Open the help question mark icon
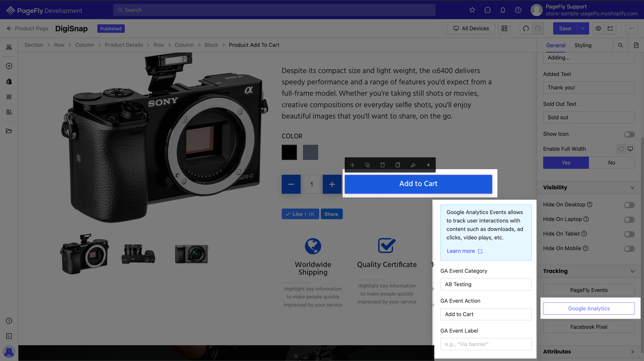 518,10
